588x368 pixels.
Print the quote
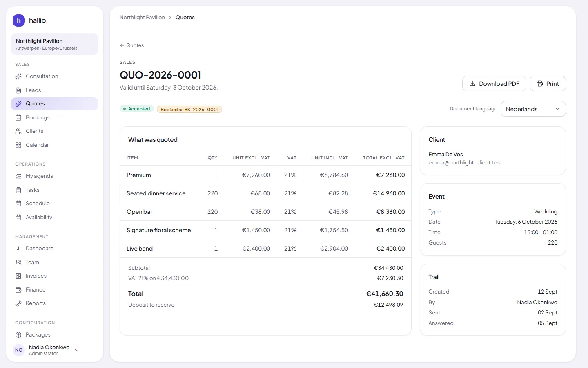[x=548, y=84]
